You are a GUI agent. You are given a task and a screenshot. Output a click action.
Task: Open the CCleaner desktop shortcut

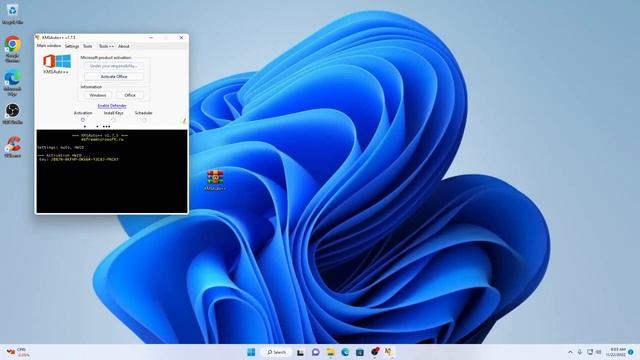[12, 147]
